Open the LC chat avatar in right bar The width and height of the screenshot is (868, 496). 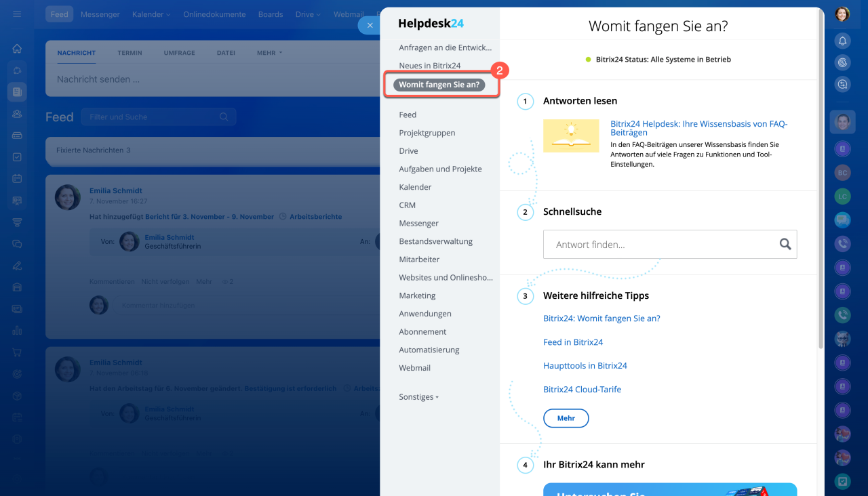click(842, 197)
